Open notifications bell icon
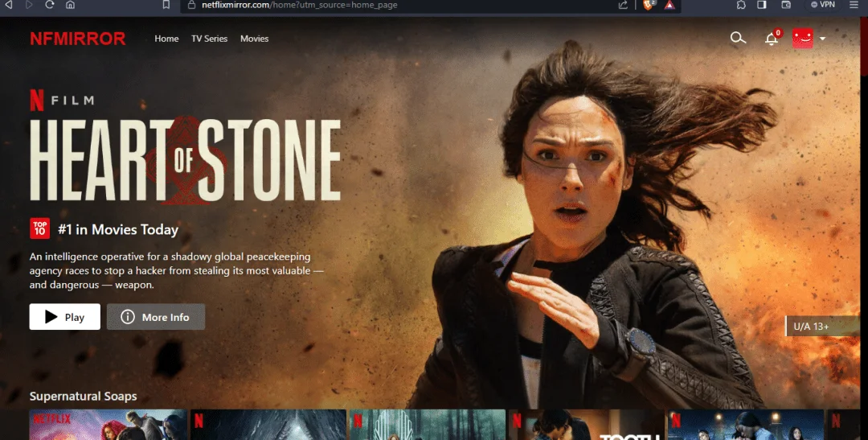Viewport: 868px width, 440px height. (771, 39)
